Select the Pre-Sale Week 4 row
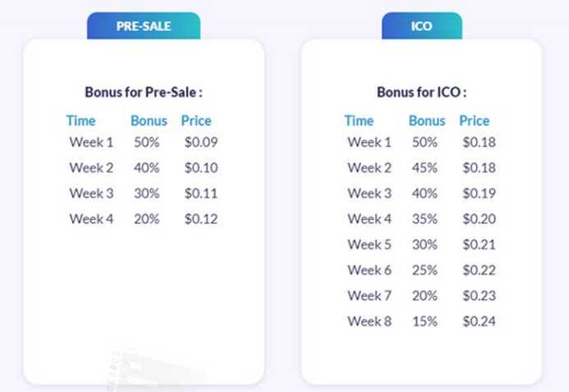The image size is (569, 392). [91, 219]
